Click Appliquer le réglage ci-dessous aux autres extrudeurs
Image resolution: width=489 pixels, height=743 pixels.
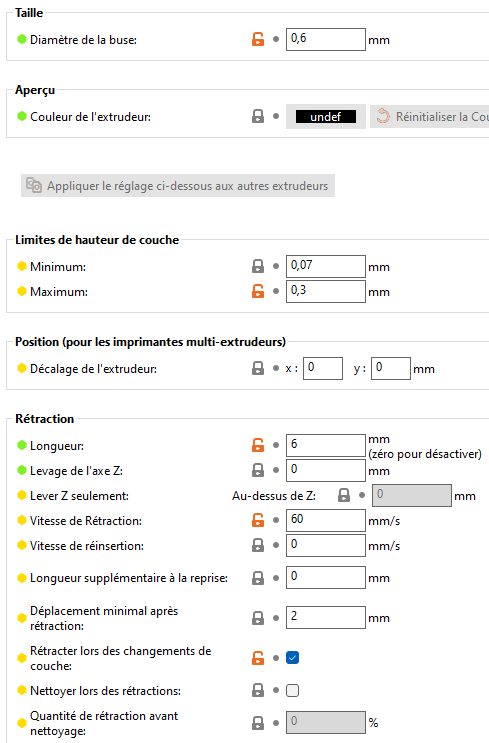(178, 185)
